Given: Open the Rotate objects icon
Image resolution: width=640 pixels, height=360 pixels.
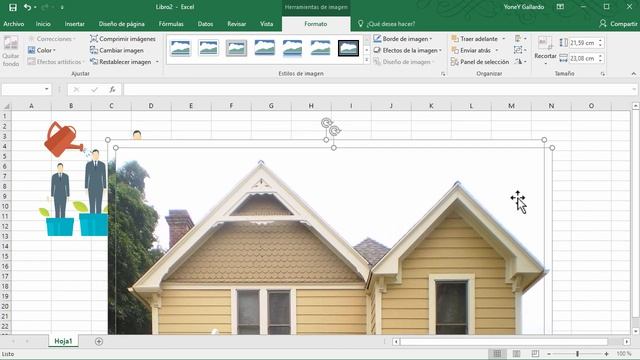Looking at the screenshot, I should point(520,62).
